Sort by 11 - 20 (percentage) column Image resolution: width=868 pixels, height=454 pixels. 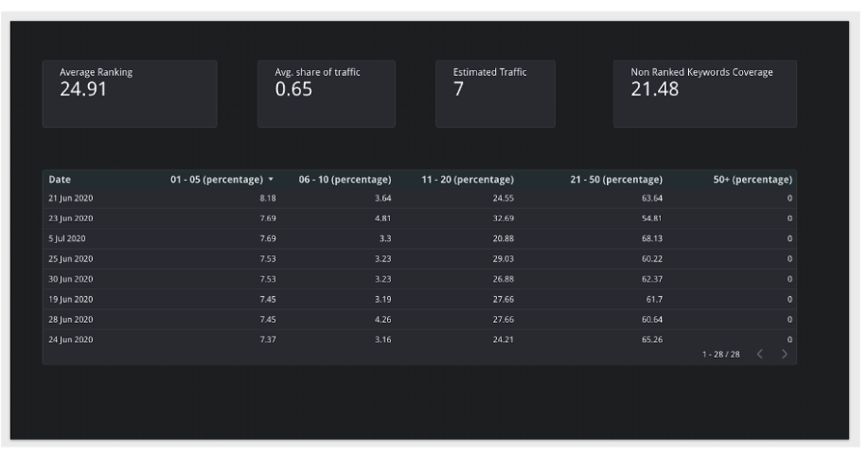point(468,180)
